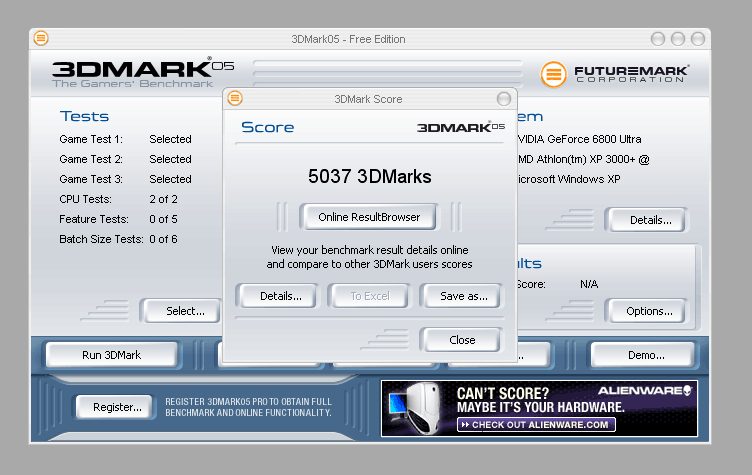Viewport: 752px width, 475px height.
Task: Click the Tests section heading
Action: [x=84, y=116]
